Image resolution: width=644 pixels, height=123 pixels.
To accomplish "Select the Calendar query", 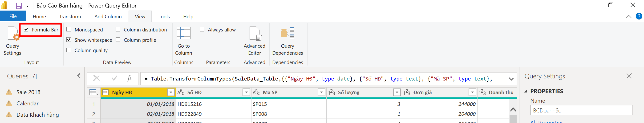I will point(28,103).
